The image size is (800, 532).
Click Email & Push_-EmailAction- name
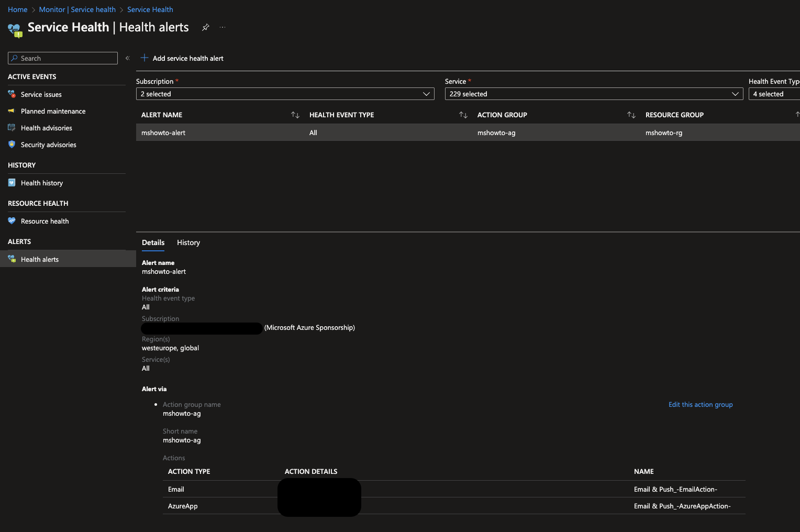(675, 489)
